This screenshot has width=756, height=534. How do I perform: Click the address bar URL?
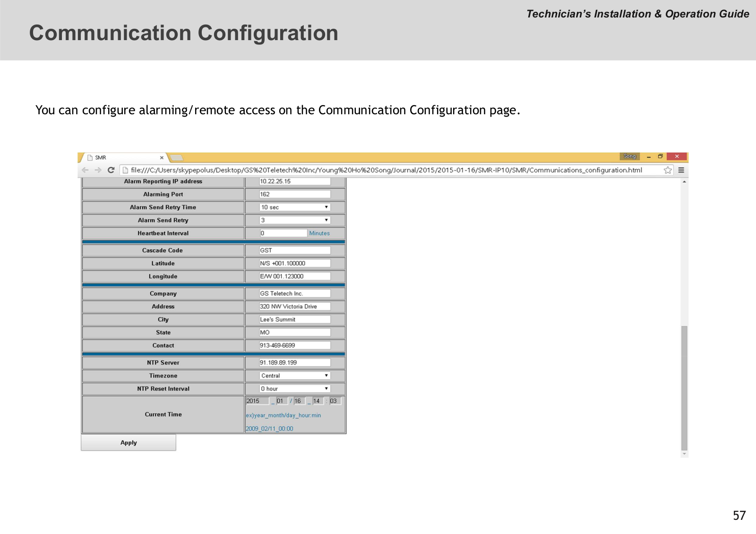(387, 170)
